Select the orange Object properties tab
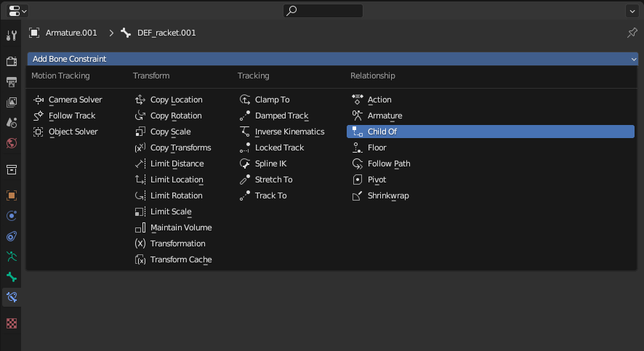This screenshot has width=644, height=351. (11, 195)
